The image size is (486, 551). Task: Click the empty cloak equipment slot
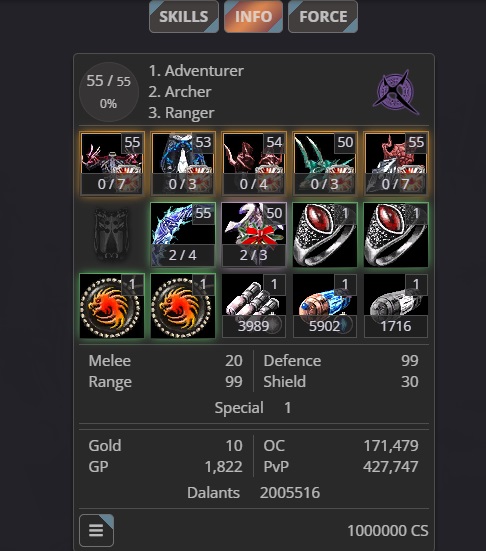[x=112, y=234]
